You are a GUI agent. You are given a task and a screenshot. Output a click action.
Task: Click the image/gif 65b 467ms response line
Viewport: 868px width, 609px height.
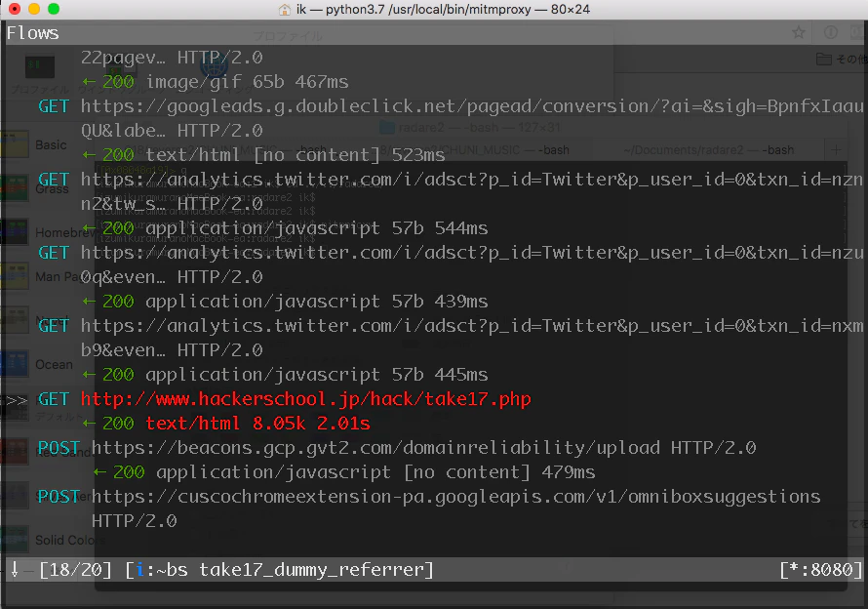(216, 82)
